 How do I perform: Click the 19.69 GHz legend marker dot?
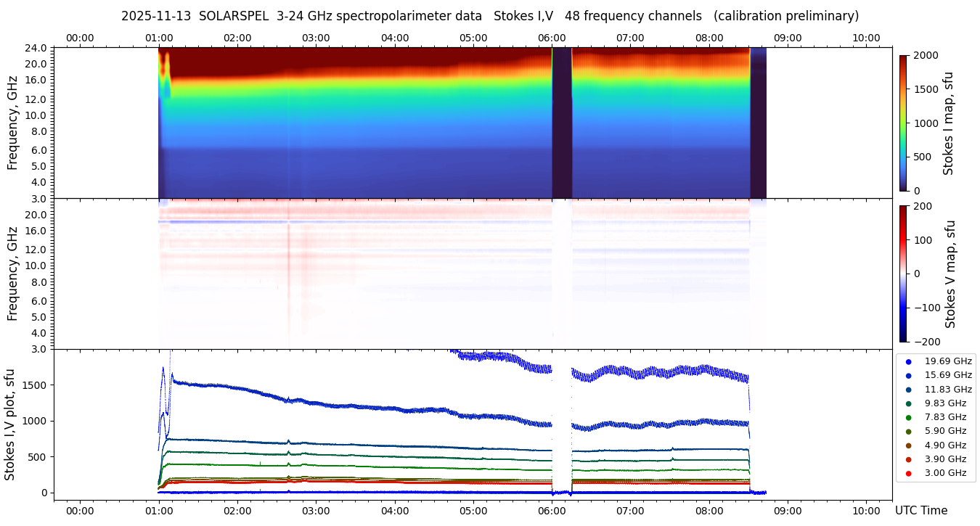908,361
